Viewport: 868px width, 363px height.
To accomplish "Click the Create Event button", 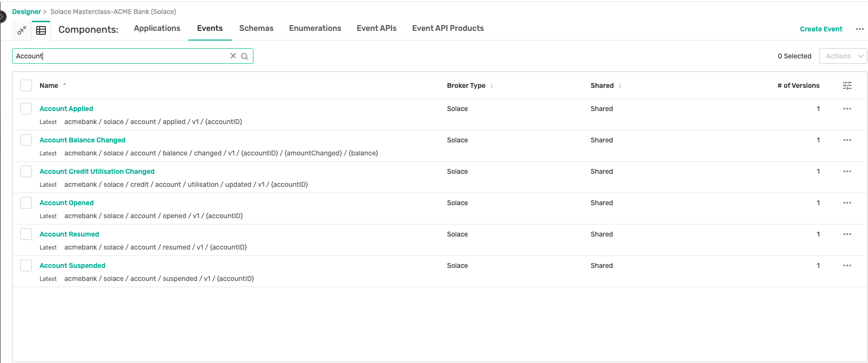I will pyautogui.click(x=821, y=29).
